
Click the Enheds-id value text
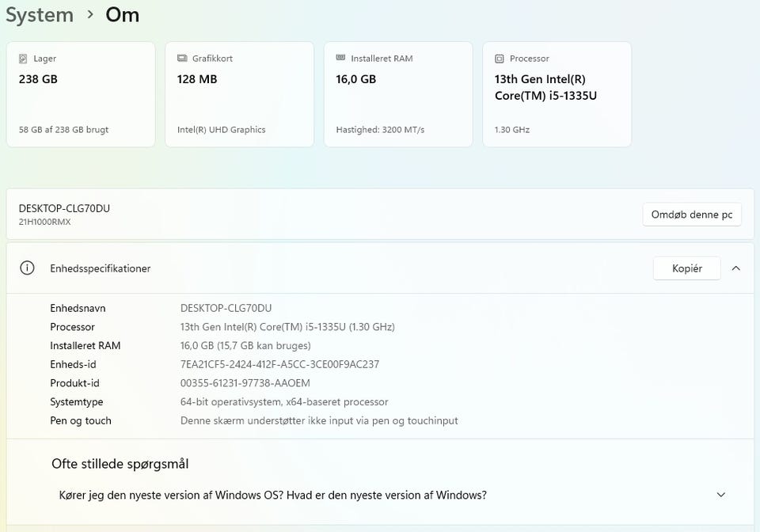point(279,364)
